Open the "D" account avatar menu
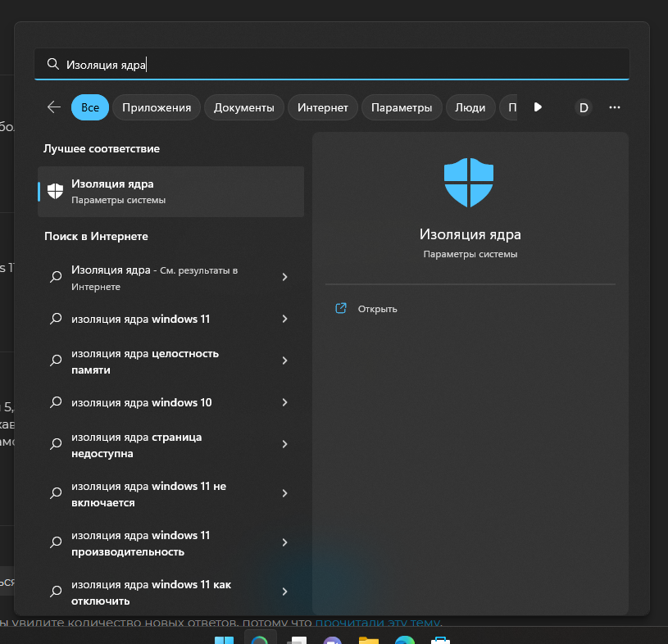This screenshot has width=668, height=644. point(584,107)
